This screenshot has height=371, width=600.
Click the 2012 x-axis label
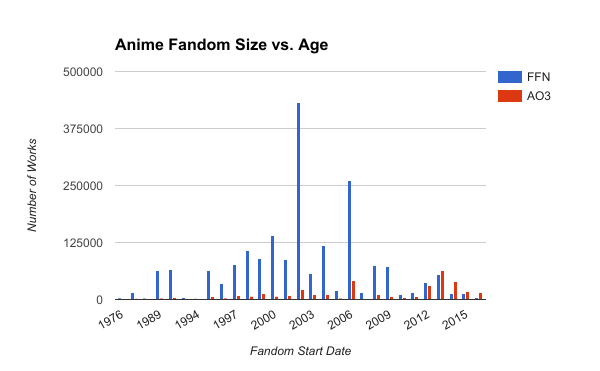tap(417, 320)
